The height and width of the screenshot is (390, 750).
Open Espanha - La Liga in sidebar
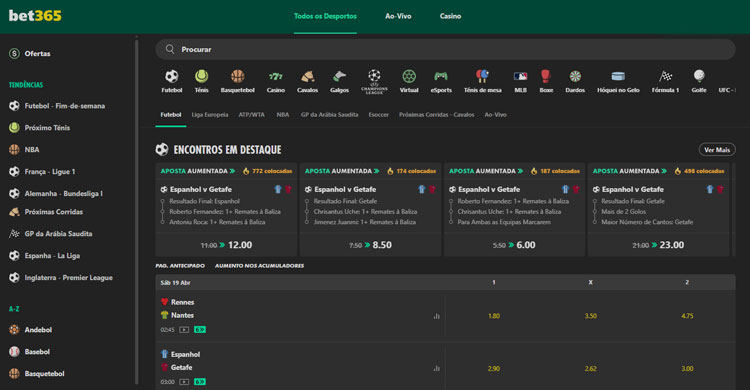pyautogui.click(x=52, y=256)
